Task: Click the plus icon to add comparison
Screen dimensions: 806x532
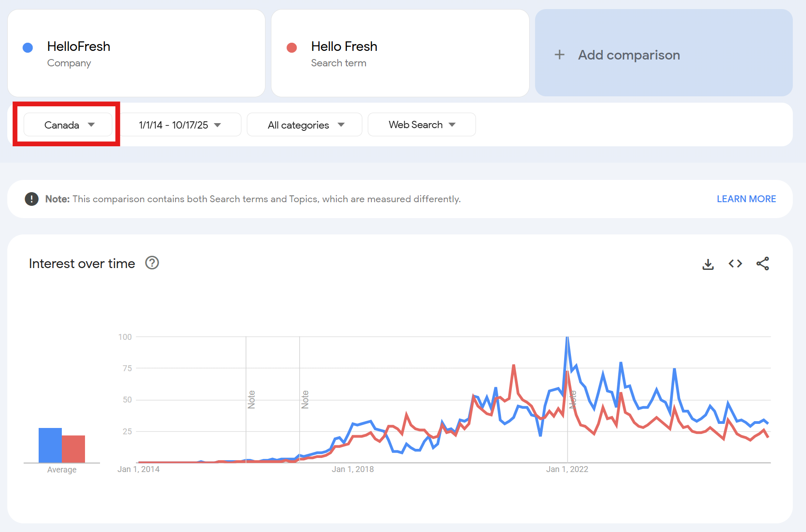Action: coord(560,55)
